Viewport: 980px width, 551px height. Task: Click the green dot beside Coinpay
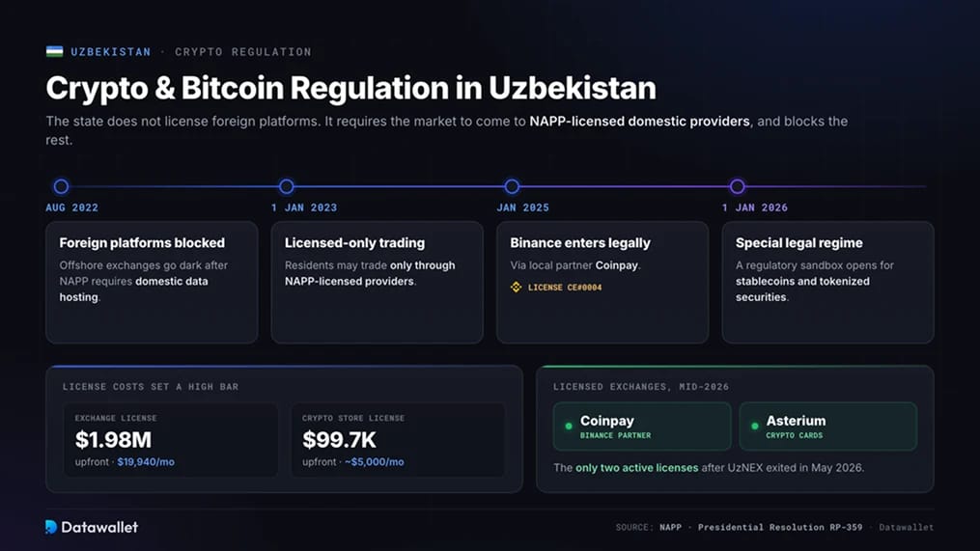tap(569, 427)
